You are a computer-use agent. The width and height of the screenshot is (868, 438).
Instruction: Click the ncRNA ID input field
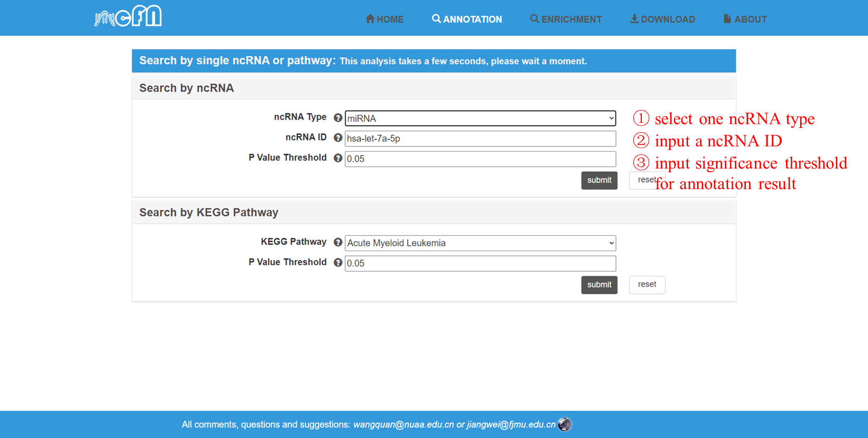[x=480, y=139]
